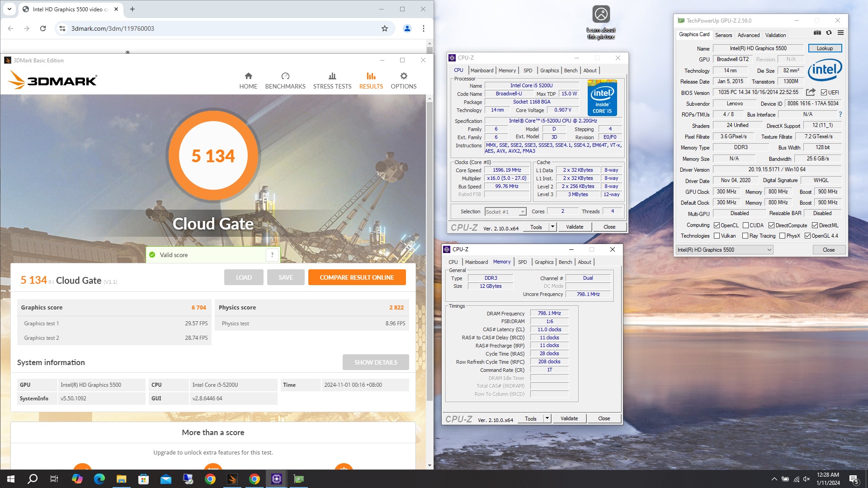Click the Close button in GPU-Z window
This screenshot has width=868, height=488.
(x=829, y=250)
